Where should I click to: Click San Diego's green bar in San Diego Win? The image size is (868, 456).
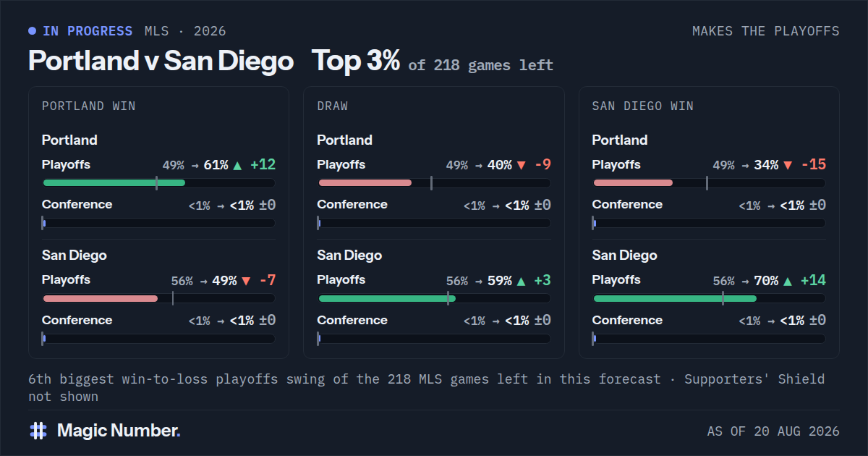pyautogui.click(x=675, y=298)
